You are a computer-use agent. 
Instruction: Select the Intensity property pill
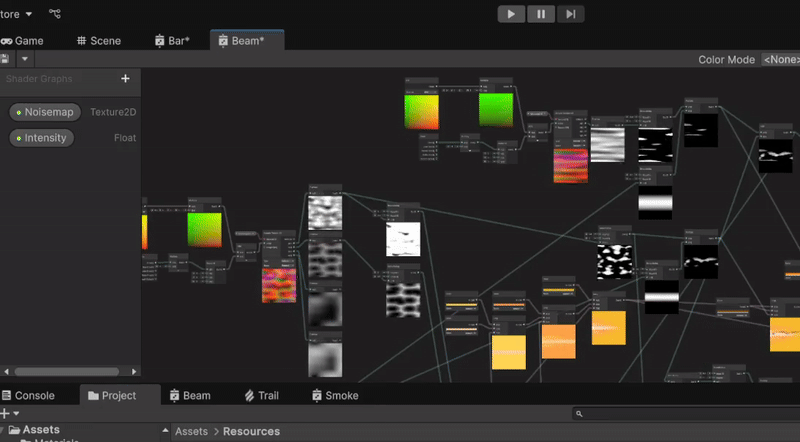tap(41, 138)
